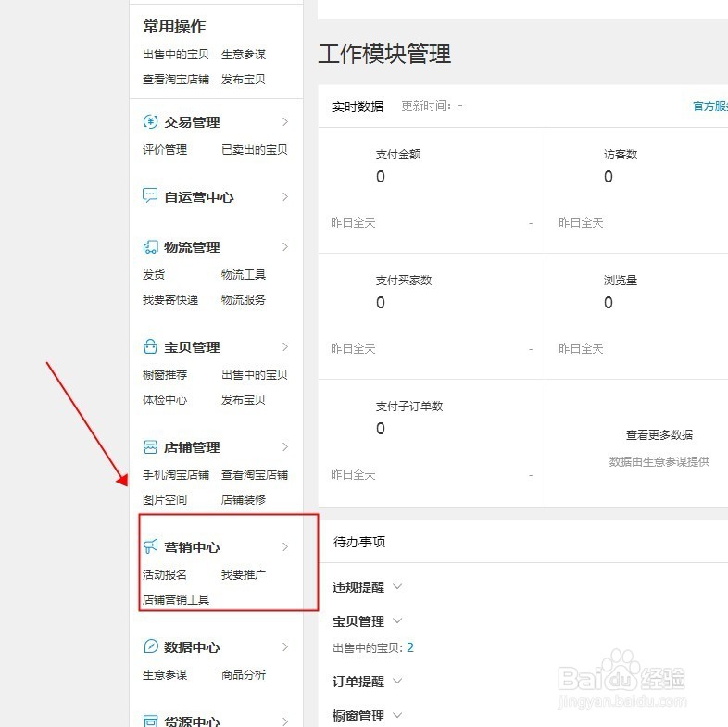The image size is (728, 727).
Task: Expand the 自运营中心 chevron arrow
Action: coord(285,197)
